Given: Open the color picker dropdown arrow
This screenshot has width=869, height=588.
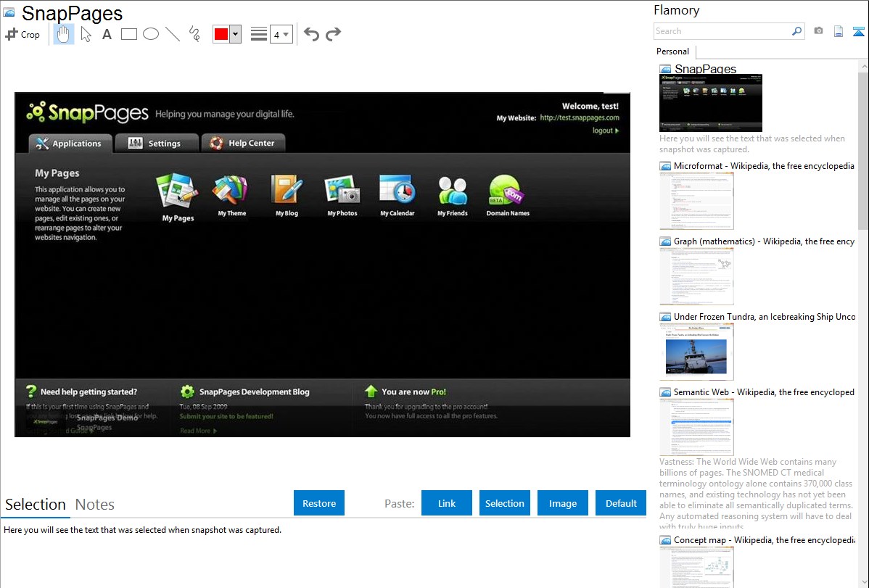Looking at the screenshot, I should (235, 34).
